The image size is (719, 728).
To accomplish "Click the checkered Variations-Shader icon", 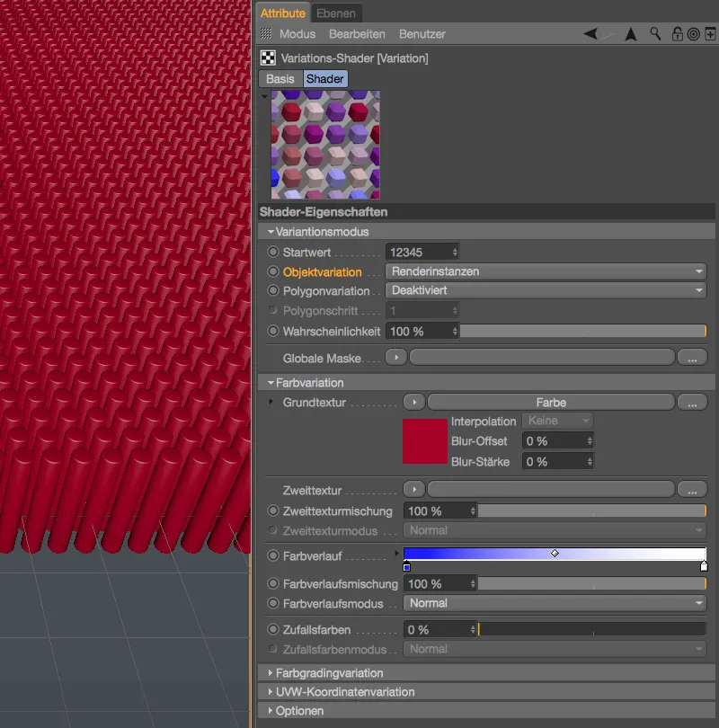I will click(x=267, y=57).
